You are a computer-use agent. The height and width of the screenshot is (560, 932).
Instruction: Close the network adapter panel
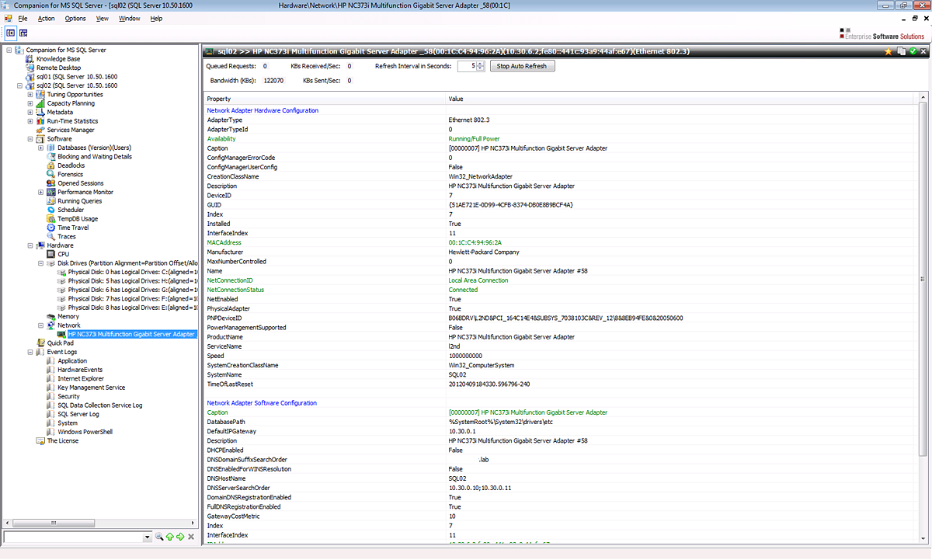[x=924, y=51]
